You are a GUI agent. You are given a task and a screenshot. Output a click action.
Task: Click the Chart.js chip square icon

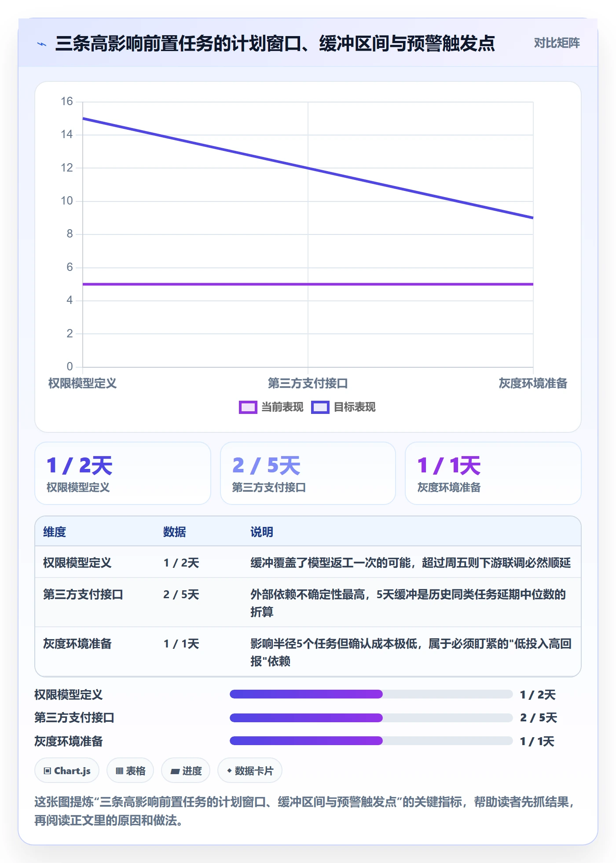(x=48, y=771)
